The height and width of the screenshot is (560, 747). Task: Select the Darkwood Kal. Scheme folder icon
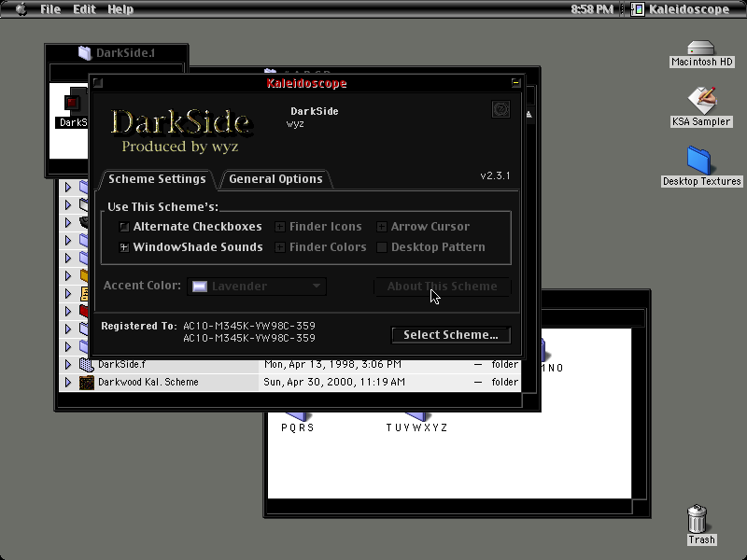pyautogui.click(x=86, y=383)
